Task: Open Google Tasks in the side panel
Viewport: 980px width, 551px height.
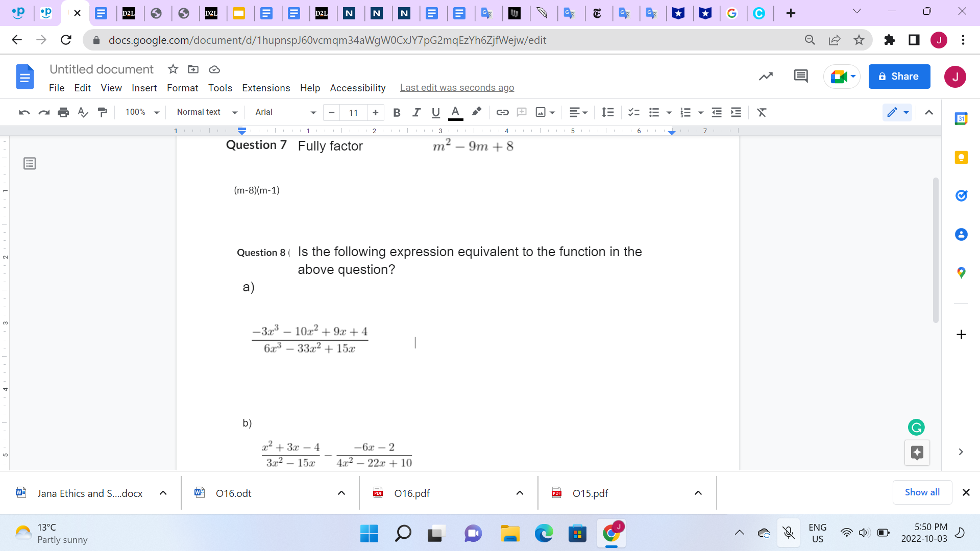Action: (962, 195)
